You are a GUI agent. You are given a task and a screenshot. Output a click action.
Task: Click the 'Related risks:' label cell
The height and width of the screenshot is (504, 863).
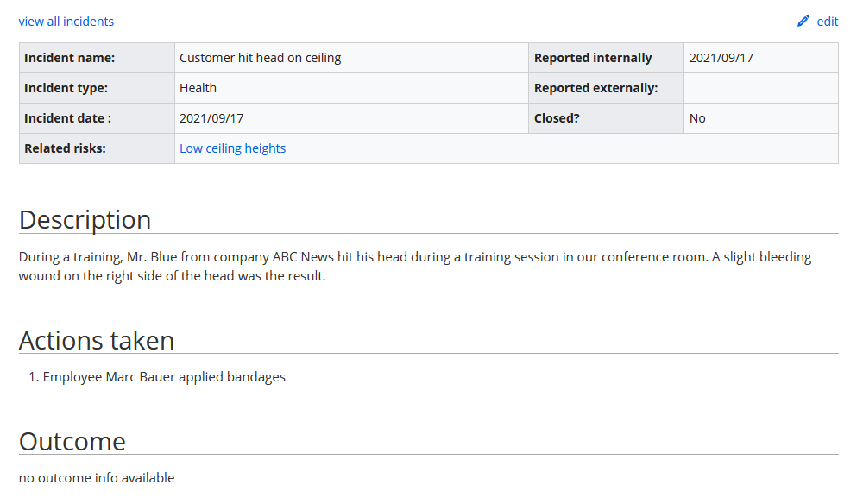click(97, 148)
